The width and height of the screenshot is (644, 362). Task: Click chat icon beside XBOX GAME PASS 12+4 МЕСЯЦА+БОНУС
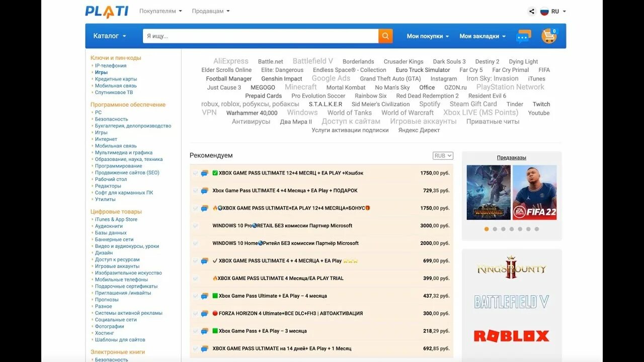[205, 208]
